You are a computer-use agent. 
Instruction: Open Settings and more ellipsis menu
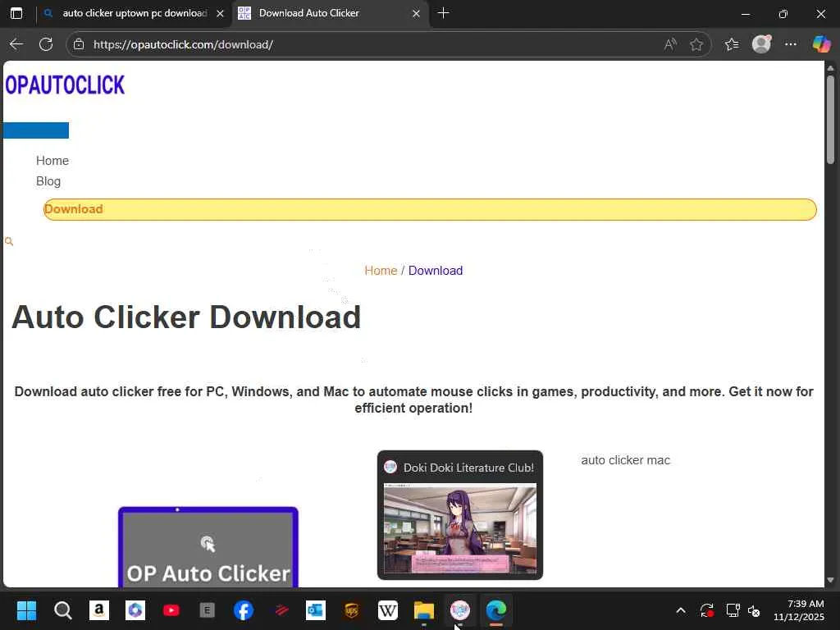pos(790,44)
